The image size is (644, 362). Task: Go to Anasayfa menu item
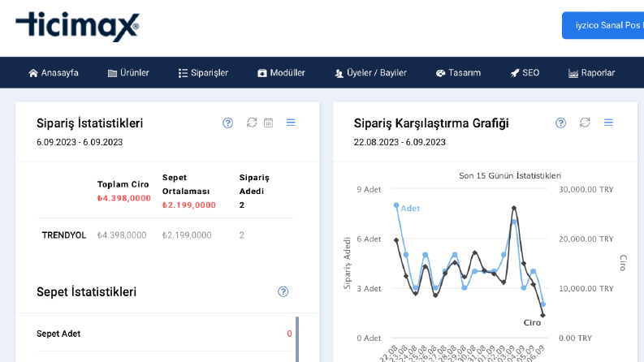point(54,73)
